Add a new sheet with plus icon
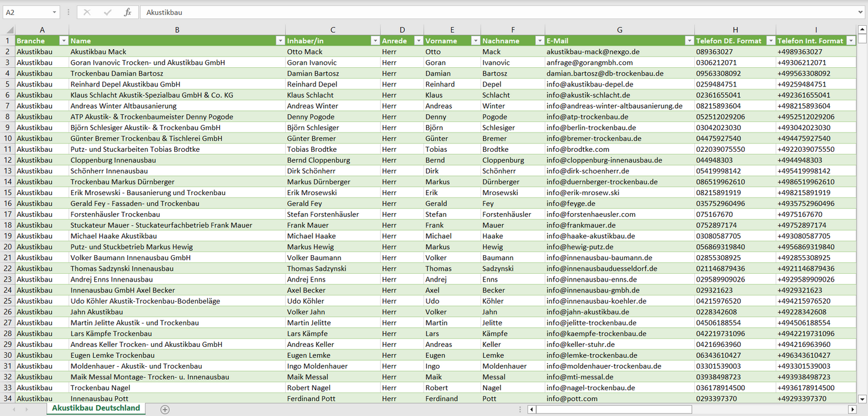The height and width of the screenshot is (416, 868). [165, 409]
